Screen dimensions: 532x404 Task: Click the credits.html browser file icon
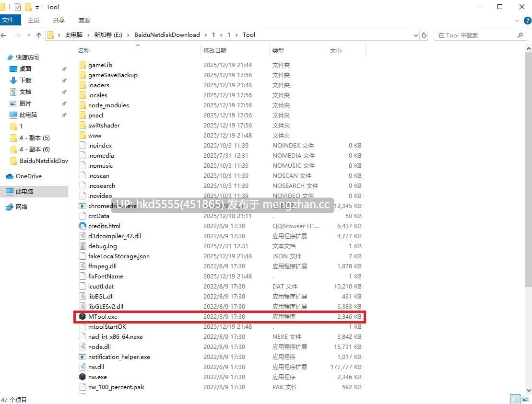tap(82, 226)
